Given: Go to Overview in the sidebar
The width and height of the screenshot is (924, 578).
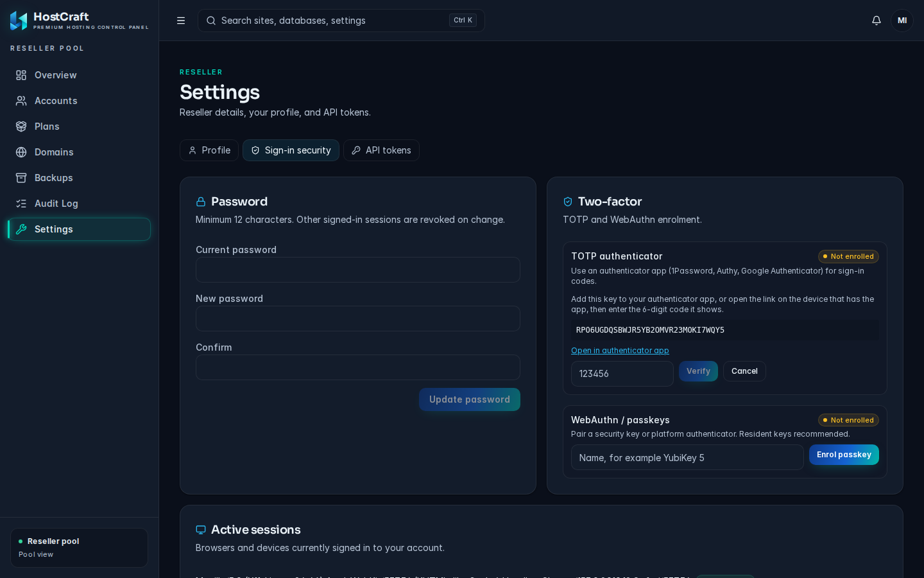Looking at the screenshot, I should point(80,75).
